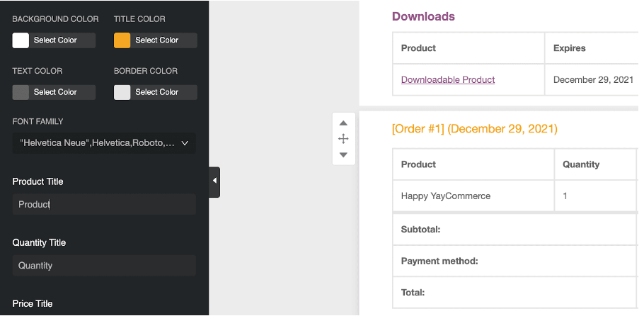Click the white background color swatch
Screen dimensions: 644x316
coord(21,40)
